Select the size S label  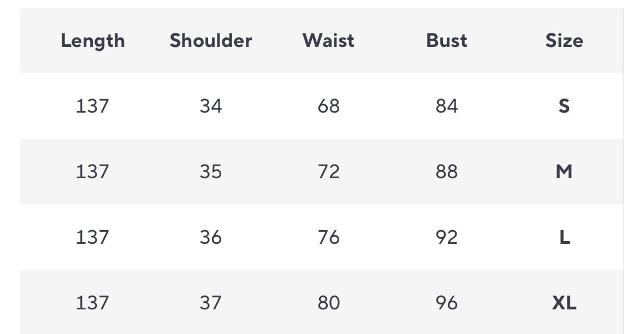point(564,106)
